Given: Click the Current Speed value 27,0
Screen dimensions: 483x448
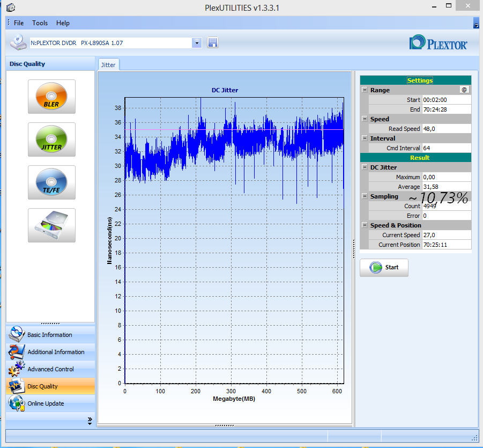Looking at the screenshot, I should click(447, 235).
